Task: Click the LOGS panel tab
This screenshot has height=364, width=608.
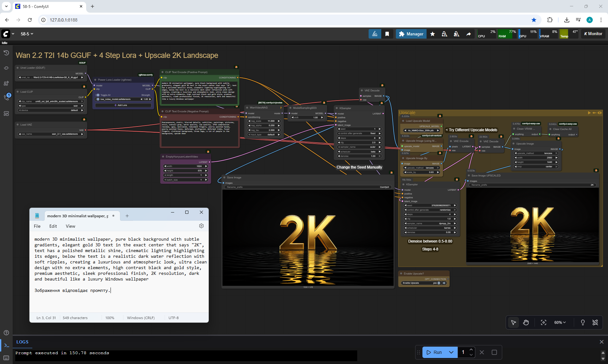Action: (22, 342)
